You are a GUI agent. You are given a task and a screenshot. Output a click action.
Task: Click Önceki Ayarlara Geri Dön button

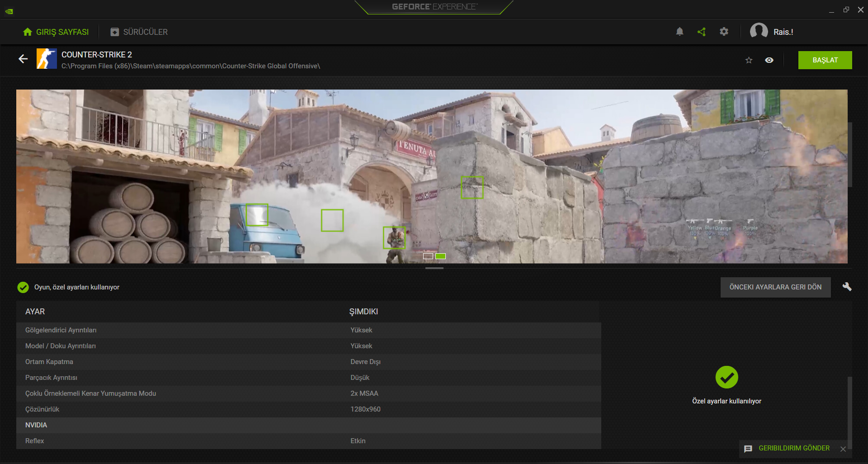(775, 287)
